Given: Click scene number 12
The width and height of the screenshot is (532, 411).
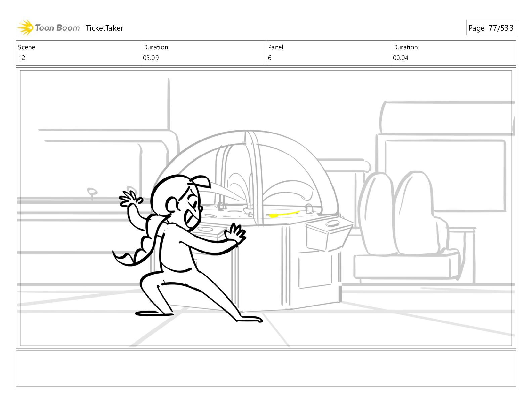Looking at the screenshot, I should coord(21,58).
